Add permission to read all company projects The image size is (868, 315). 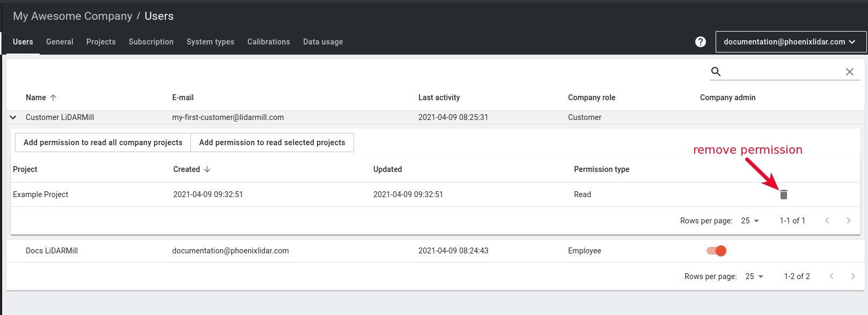click(x=103, y=142)
